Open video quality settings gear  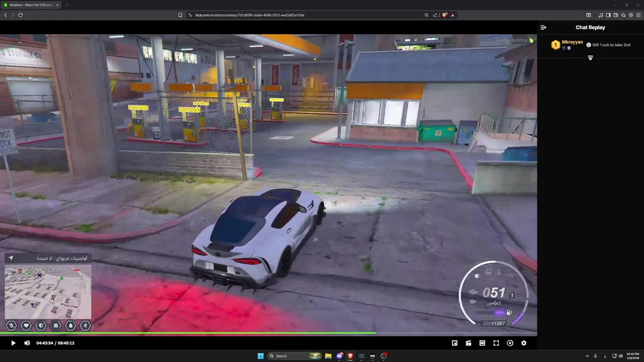(x=524, y=343)
